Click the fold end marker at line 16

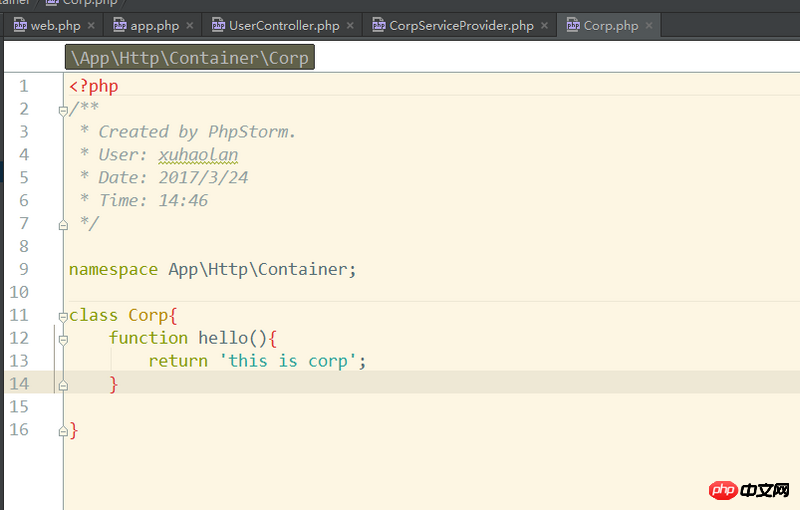click(63, 431)
